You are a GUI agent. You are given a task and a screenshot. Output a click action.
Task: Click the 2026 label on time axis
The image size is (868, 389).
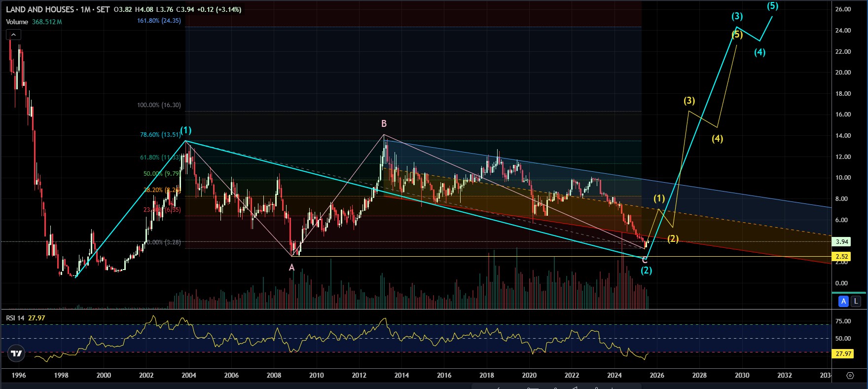pos(657,375)
